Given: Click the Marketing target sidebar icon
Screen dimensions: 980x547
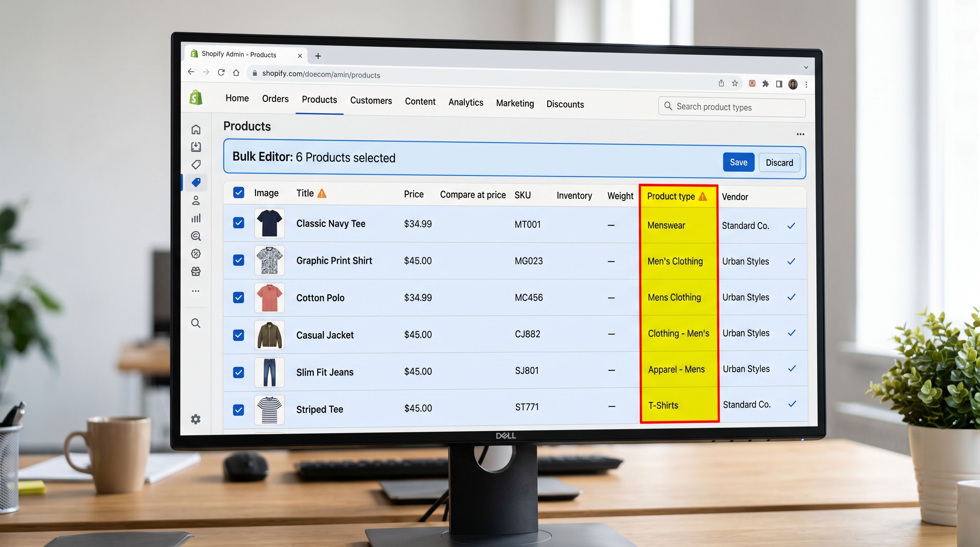Looking at the screenshot, I should point(196,236).
